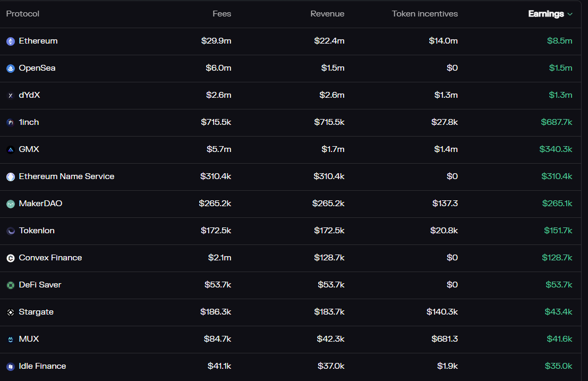This screenshot has width=588, height=381.
Task: Click the dYdX logo icon
Action: tap(11, 96)
